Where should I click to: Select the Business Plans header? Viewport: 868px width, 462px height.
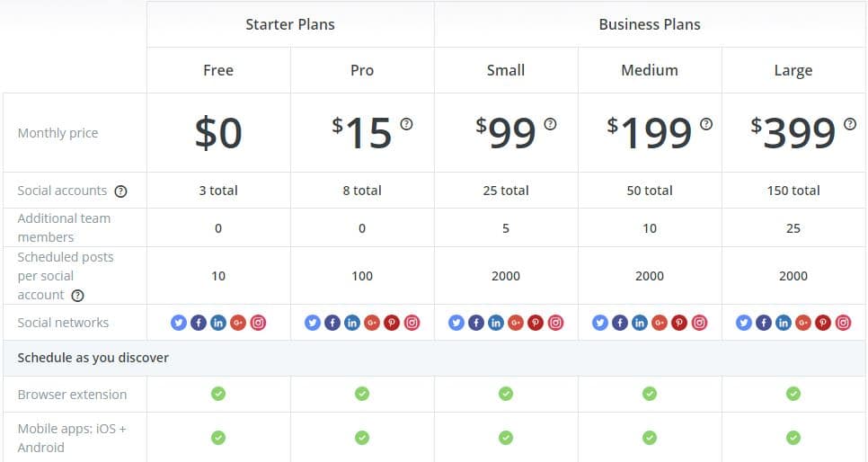pos(650,24)
